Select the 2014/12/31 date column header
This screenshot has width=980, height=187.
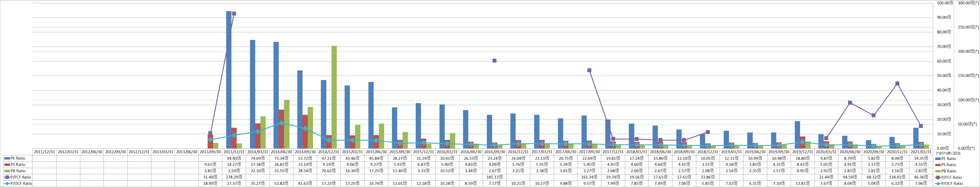(329, 152)
